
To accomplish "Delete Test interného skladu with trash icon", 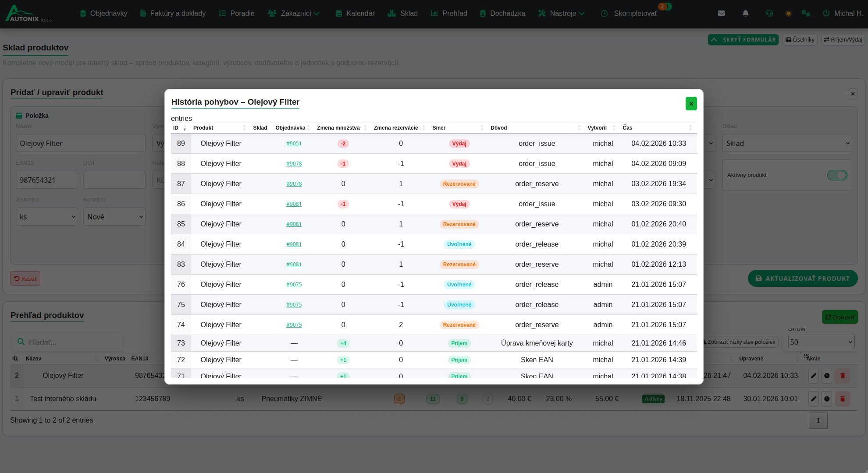I will pos(842,399).
